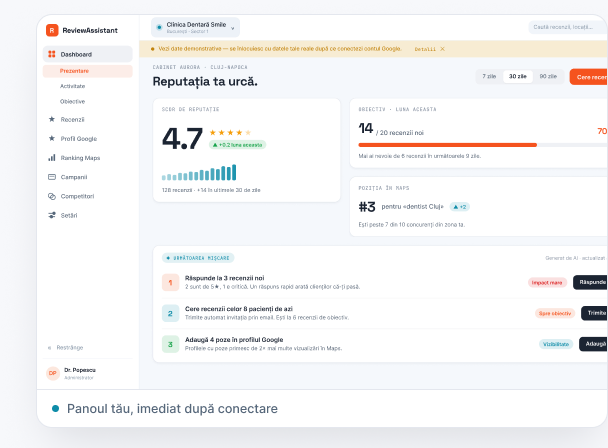The height and width of the screenshot is (448, 608).
Task: Click the ReviewAssistant logo icon
Action: [52, 30]
